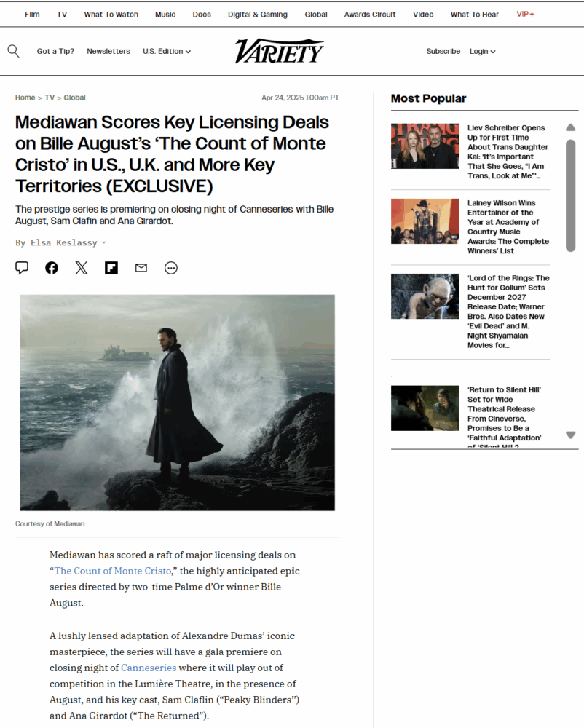This screenshot has width=584, height=728.
Task: Click Most Popular scrollbar up arrow
Action: point(571,127)
